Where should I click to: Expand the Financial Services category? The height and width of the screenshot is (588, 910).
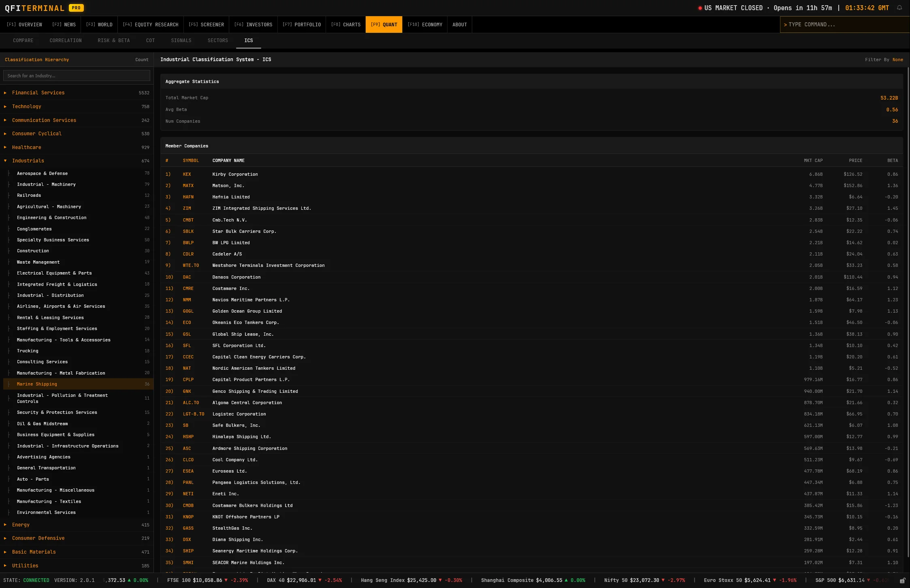coord(5,93)
